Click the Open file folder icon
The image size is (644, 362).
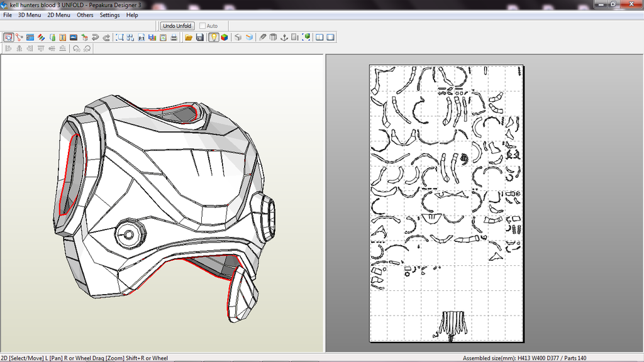click(x=189, y=38)
